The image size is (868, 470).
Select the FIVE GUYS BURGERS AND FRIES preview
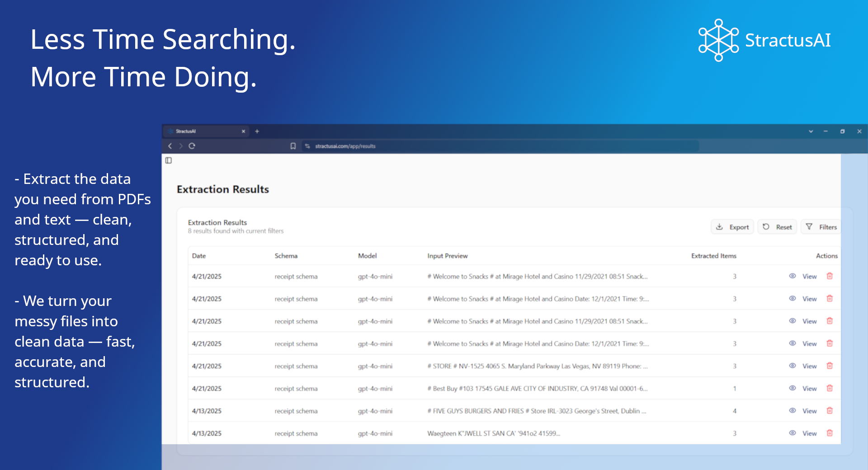[537, 411]
